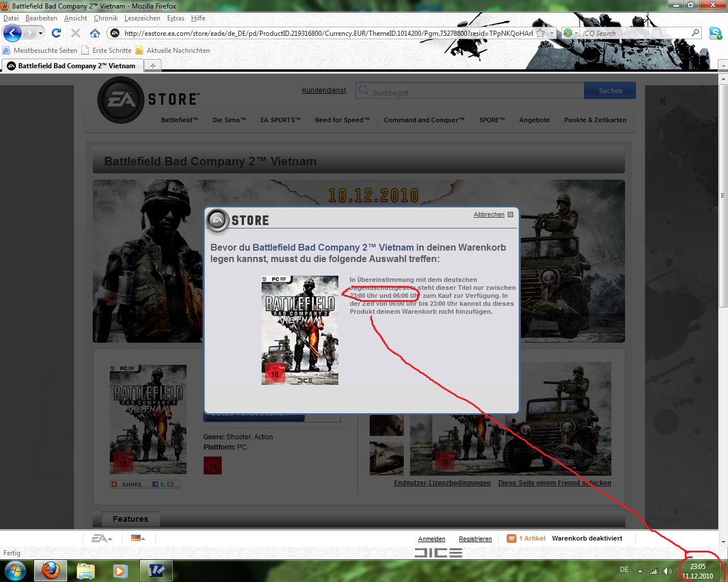Image resolution: width=728 pixels, height=582 pixels.
Task: Open Erste Schritte bookmark
Action: [x=106, y=50]
